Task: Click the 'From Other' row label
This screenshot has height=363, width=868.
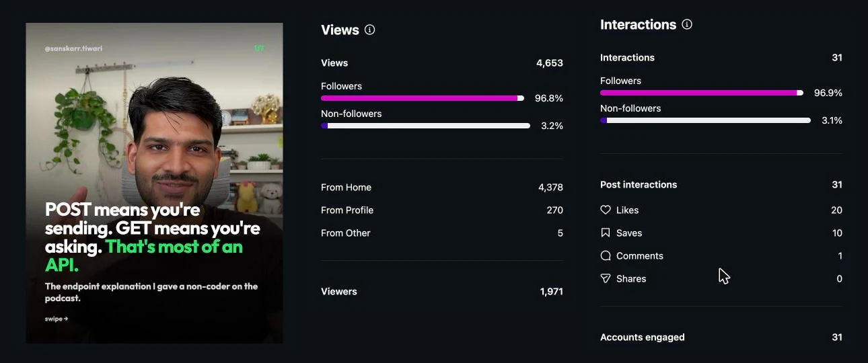Action: point(346,233)
